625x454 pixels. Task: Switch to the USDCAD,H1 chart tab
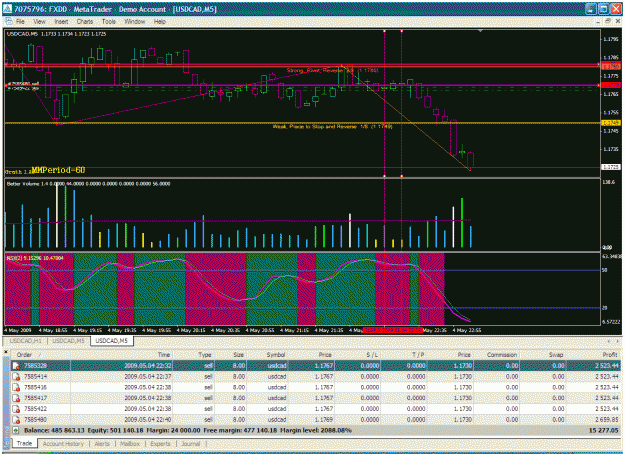[x=25, y=341]
